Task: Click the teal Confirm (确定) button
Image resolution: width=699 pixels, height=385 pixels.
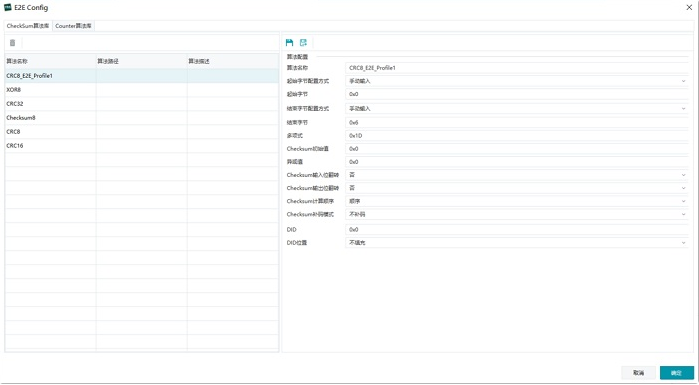Action: click(x=677, y=373)
